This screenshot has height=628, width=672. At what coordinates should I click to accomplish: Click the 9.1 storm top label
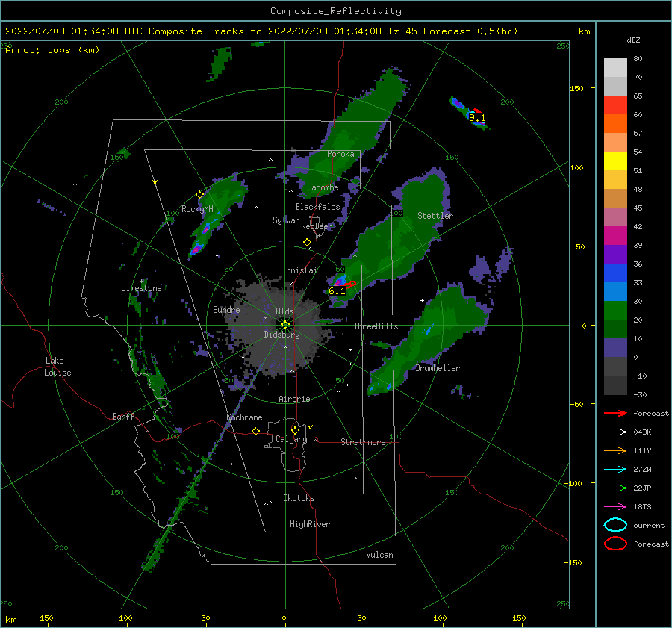(x=477, y=117)
